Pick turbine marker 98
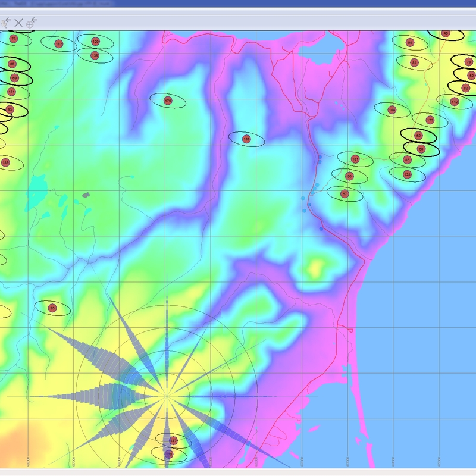Image resolution: width=476 pixels, height=476 pixels. [x=410, y=42]
